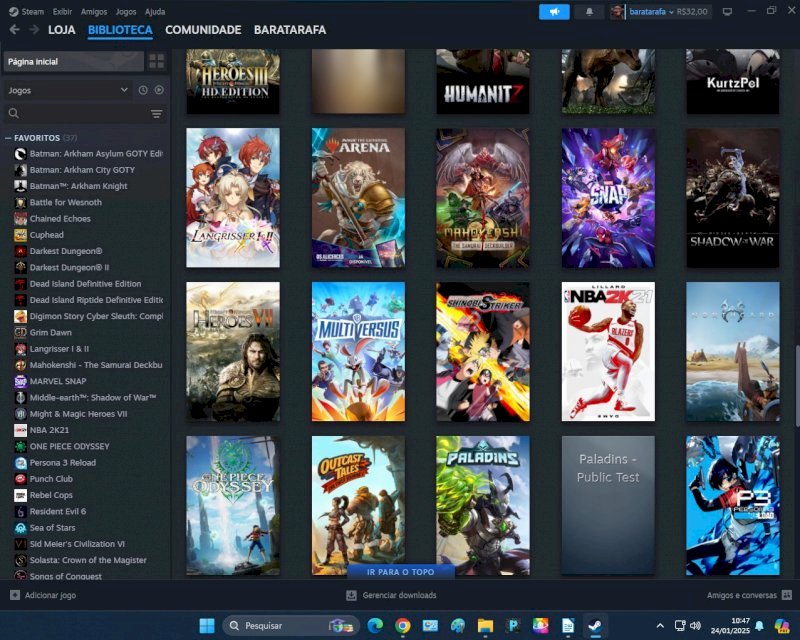This screenshot has height=640, width=800.
Task: Select Grim Dawn in sidebar
Action: [x=51, y=332]
